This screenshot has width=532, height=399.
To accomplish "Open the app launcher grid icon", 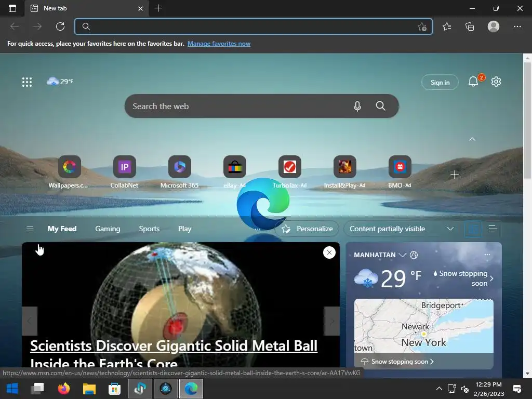I will click(x=27, y=82).
